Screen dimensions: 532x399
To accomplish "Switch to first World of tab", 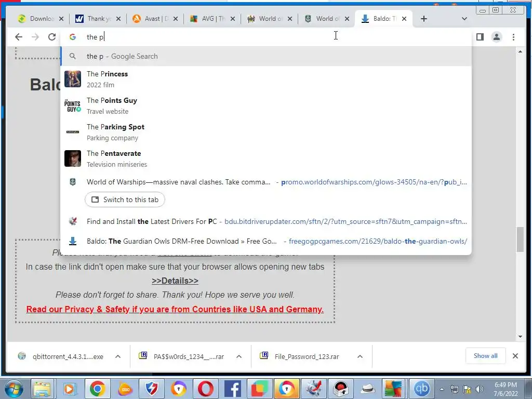I will 265,19.
